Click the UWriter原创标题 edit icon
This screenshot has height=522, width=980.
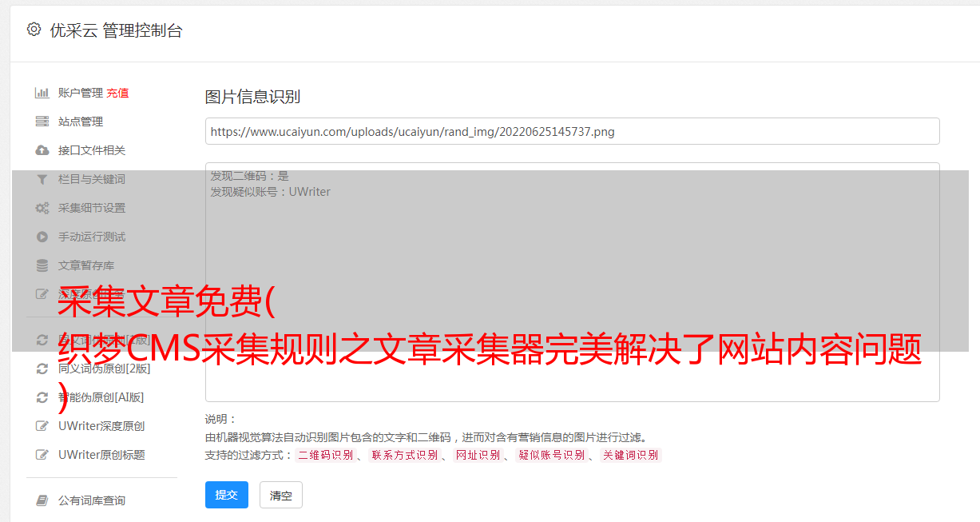42,455
